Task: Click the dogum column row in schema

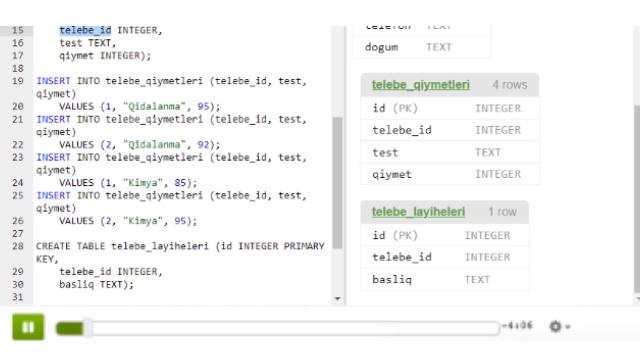Action: [x=422, y=47]
